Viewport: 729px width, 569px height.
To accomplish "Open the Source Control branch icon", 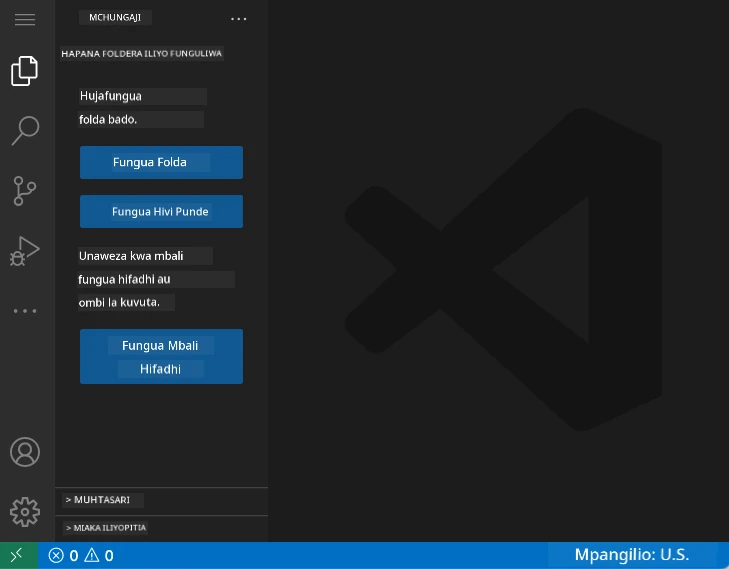I will (x=25, y=191).
